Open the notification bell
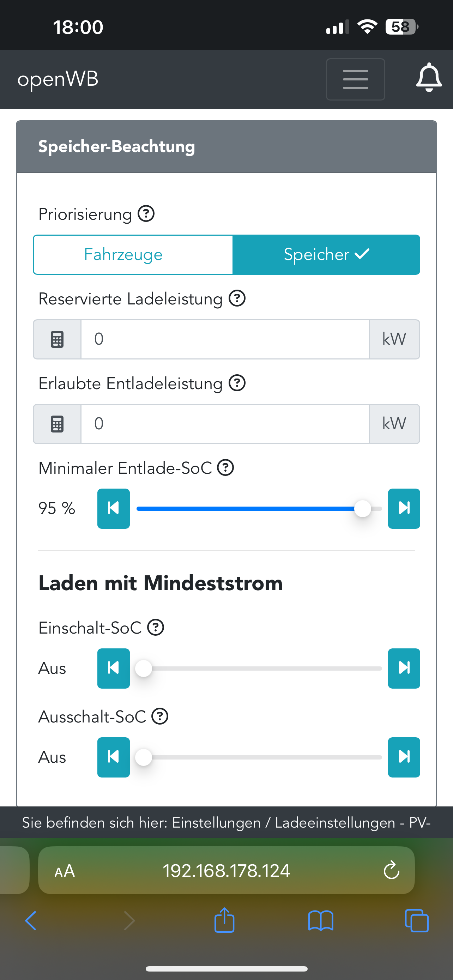The height and width of the screenshot is (980, 453). coord(429,78)
